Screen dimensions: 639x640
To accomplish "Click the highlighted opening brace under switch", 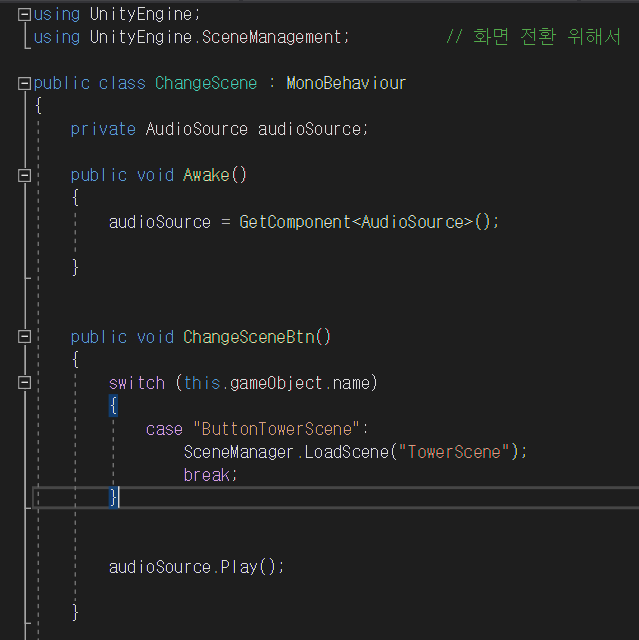I will (x=113, y=406).
